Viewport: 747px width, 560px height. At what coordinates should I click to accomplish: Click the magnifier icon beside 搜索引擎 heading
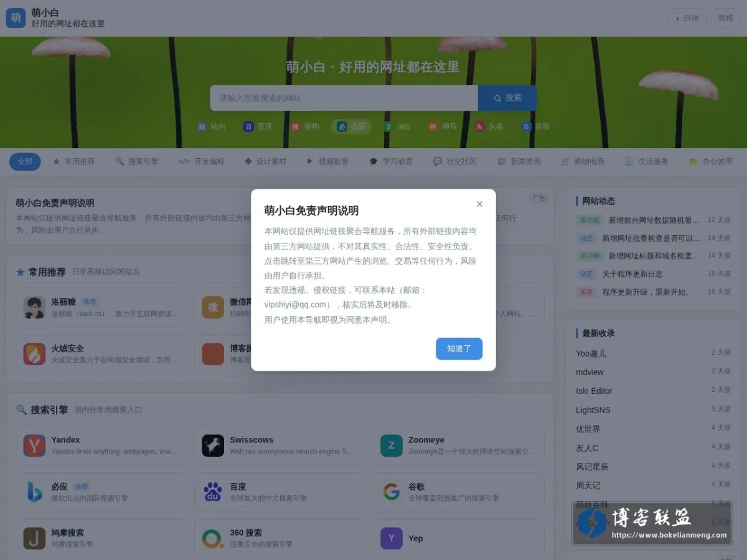coord(21,409)
